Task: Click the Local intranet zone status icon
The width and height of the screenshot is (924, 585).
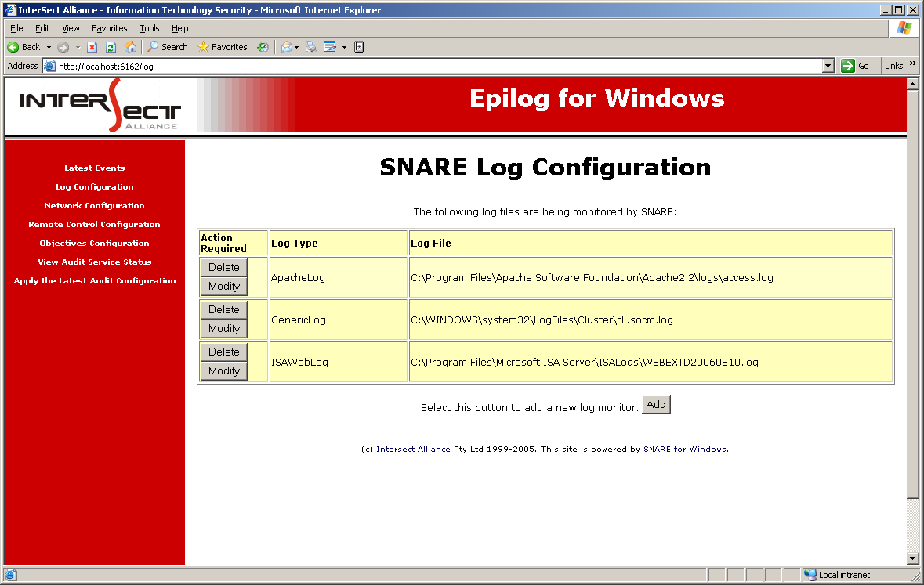Action: (811, 575)
